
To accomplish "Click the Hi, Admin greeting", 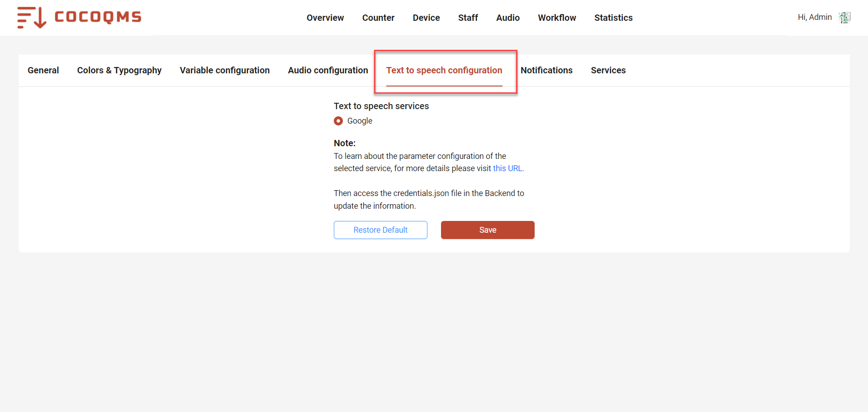I will (815, 17).
